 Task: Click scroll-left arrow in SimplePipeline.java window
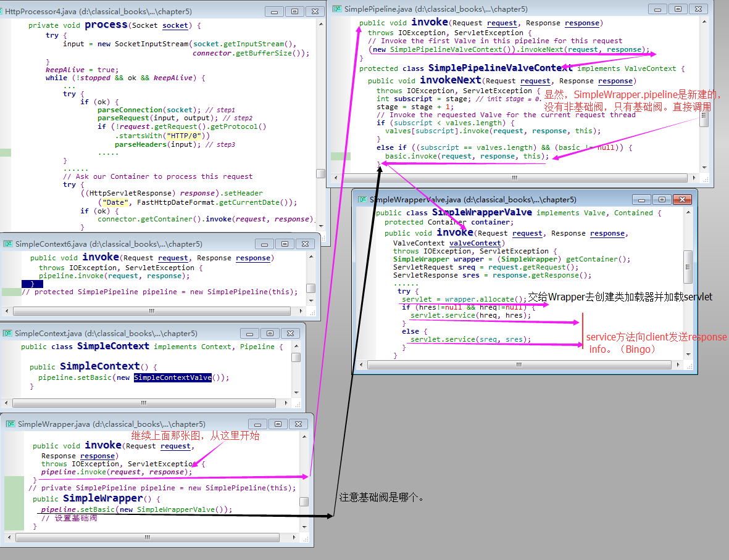[336, 178]
